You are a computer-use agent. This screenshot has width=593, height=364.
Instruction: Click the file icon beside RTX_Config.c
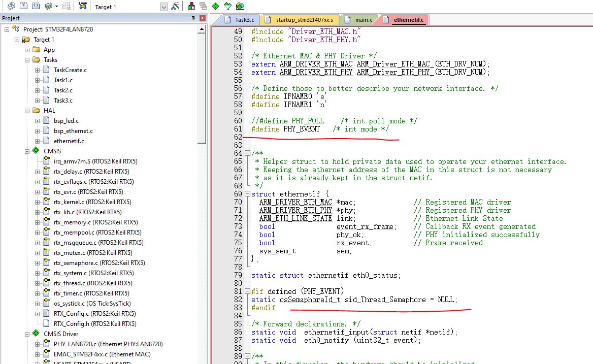point(47,313)
